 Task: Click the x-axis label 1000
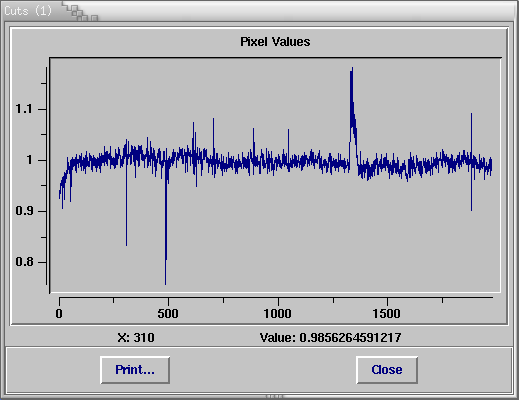click(x=277, y=314)
